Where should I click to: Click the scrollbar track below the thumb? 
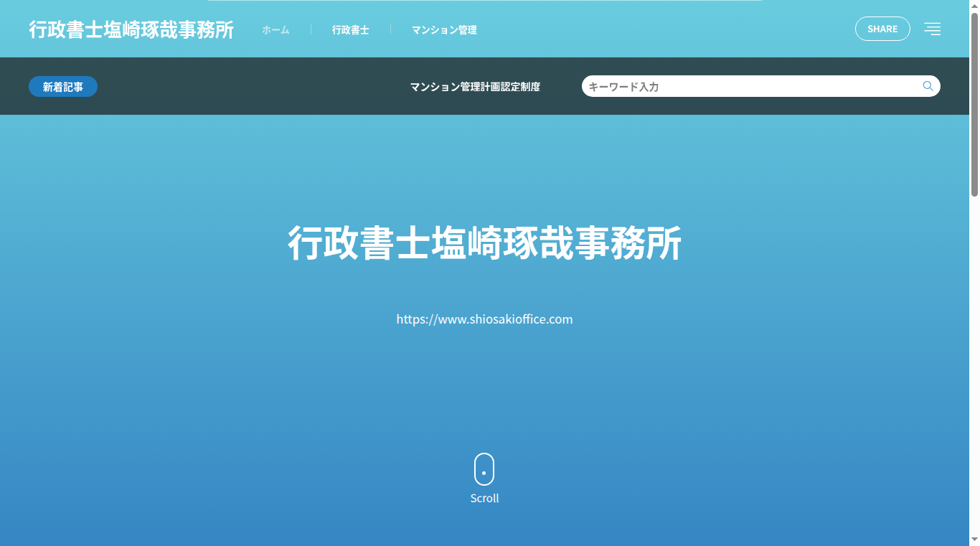(974, 359)
